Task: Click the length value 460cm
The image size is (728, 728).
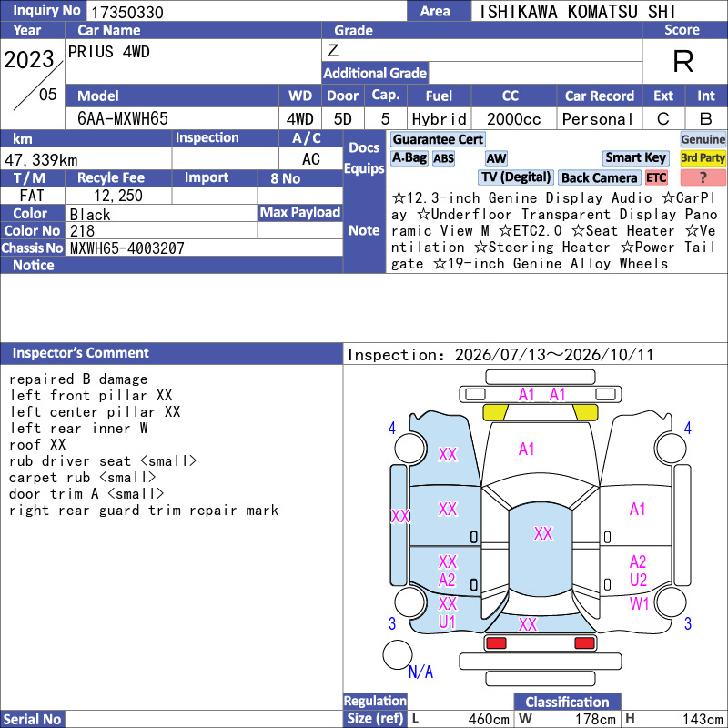Action: [x=489, y=719]
